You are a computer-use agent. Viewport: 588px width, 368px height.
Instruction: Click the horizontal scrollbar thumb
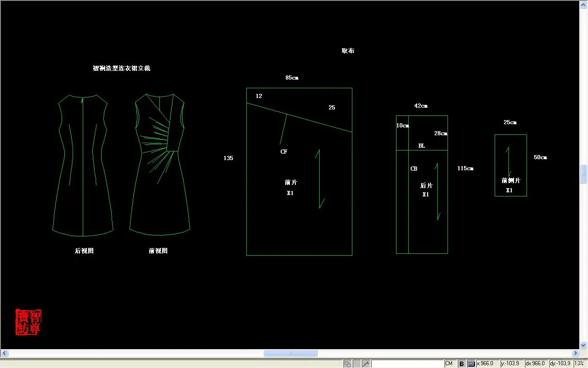290,353
